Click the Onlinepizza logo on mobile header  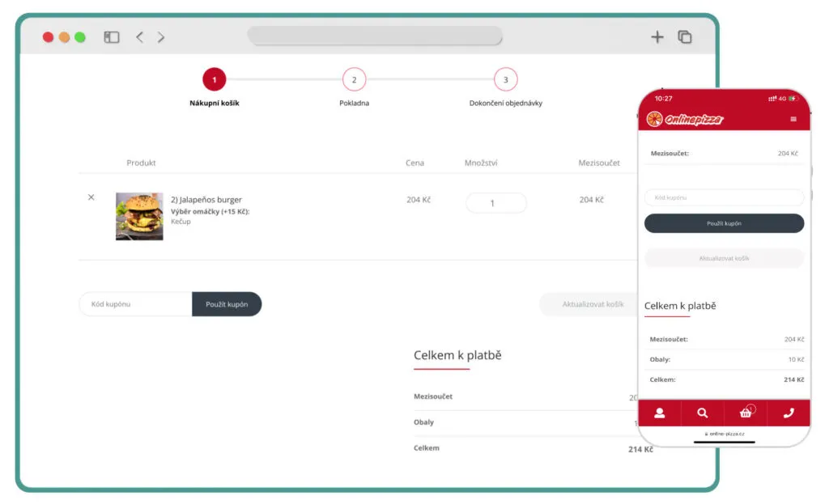click(x=685, y=120)
